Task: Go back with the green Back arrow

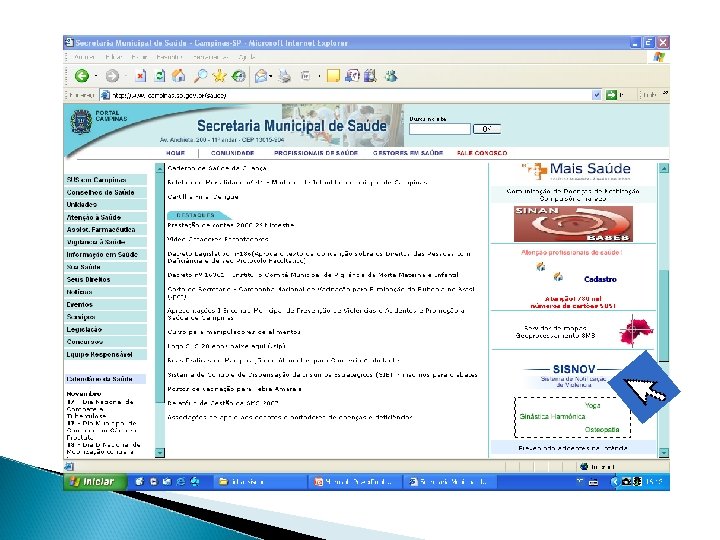Action: 82,76
